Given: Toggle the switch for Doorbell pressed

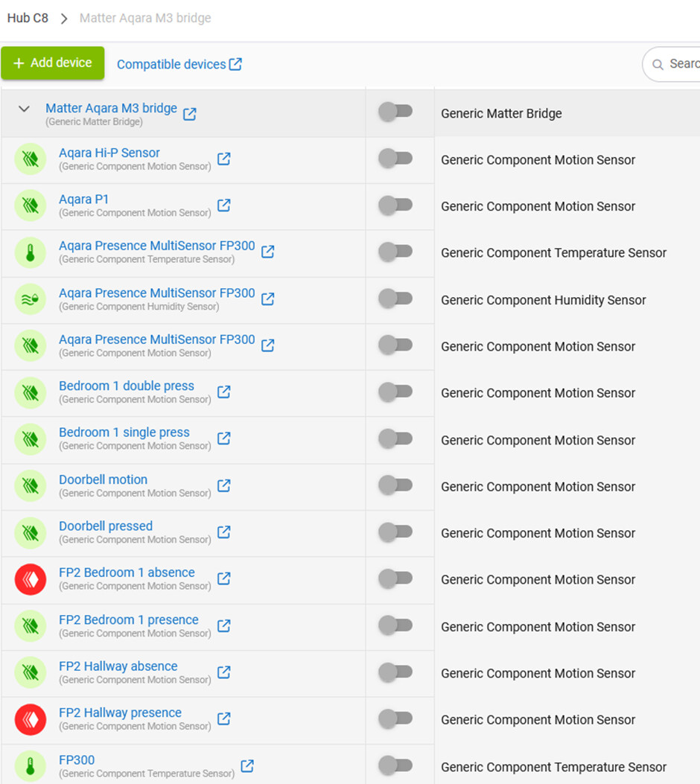Looking at the screenshot, I should click(395, 532).
